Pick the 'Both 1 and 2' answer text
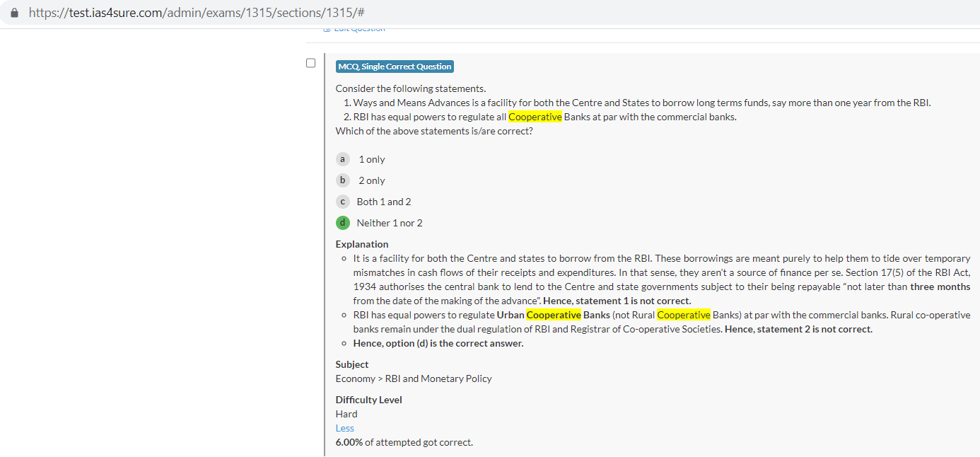 (384, 202)
